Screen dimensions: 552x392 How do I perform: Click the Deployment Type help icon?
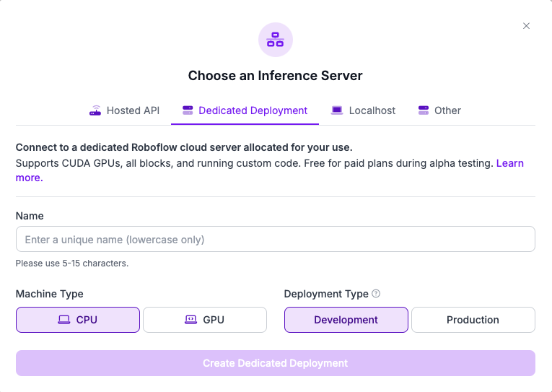376,293
